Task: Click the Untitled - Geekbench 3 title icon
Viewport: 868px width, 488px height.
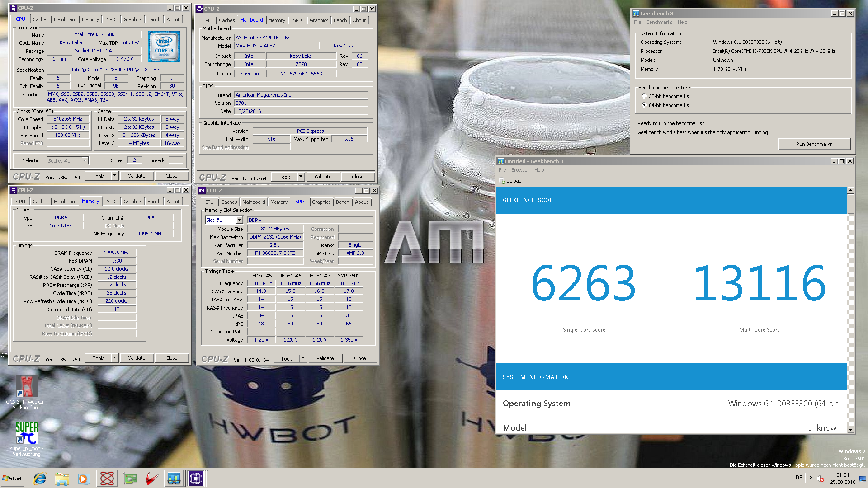Action: 501,161
